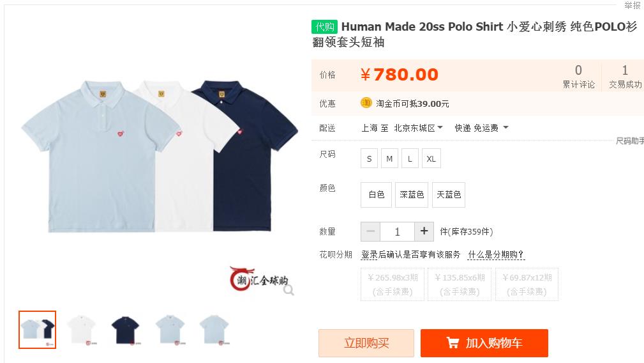Decrease quantity with the minus button
Image resolution: width=644 pixels, height=363 pixels.
[x=370, y=231]
